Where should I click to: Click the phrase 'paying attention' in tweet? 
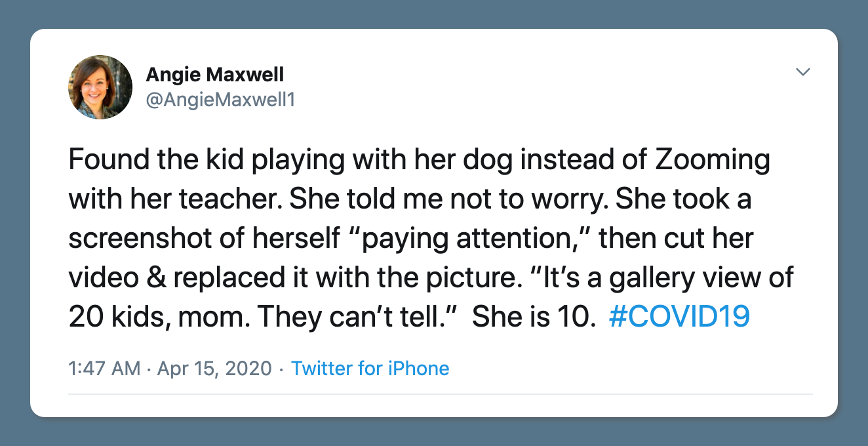coord(465,239)
